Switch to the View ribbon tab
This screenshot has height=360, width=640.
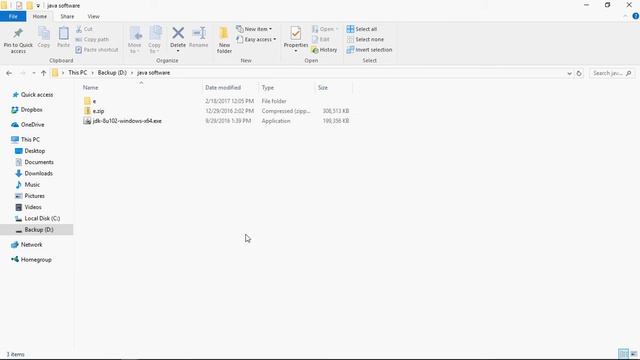(x=93, y=16)
